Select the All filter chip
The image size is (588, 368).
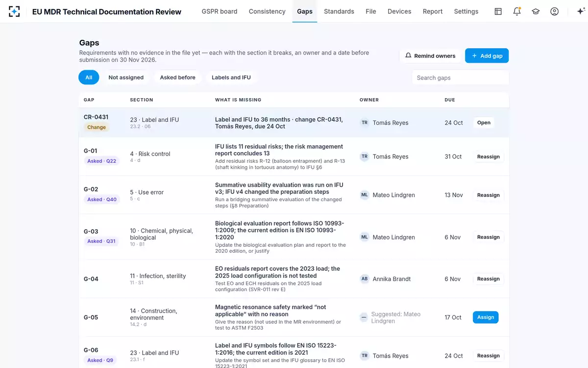coord(89,78)
